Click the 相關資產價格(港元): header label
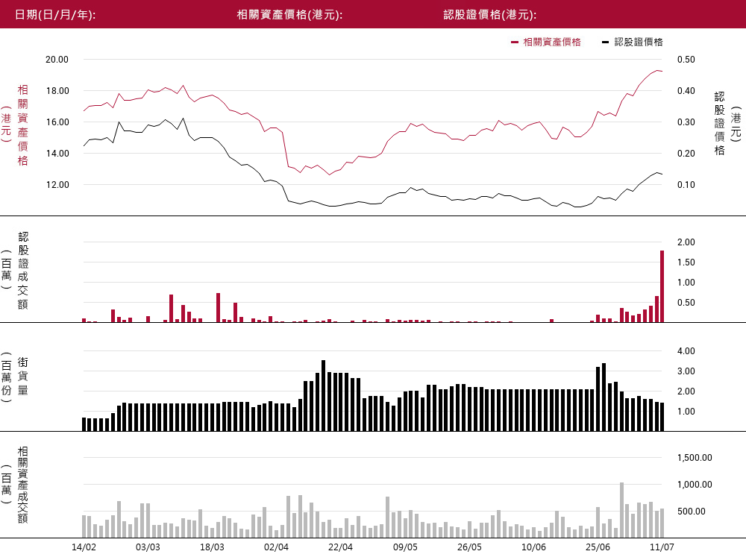This screenshot has width=746, height=560. tap(289, 15)
